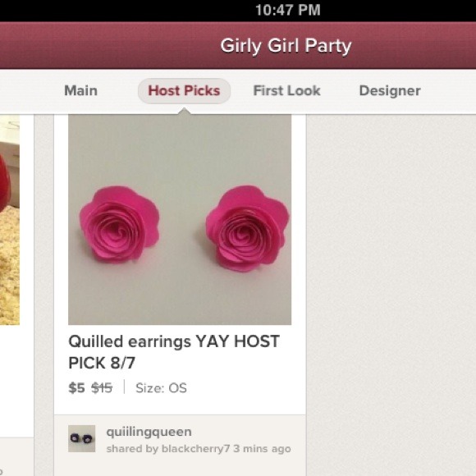Click the Host Picks tab pointer arrow
This screenshot has width=476, height=476.
(184, 111)
